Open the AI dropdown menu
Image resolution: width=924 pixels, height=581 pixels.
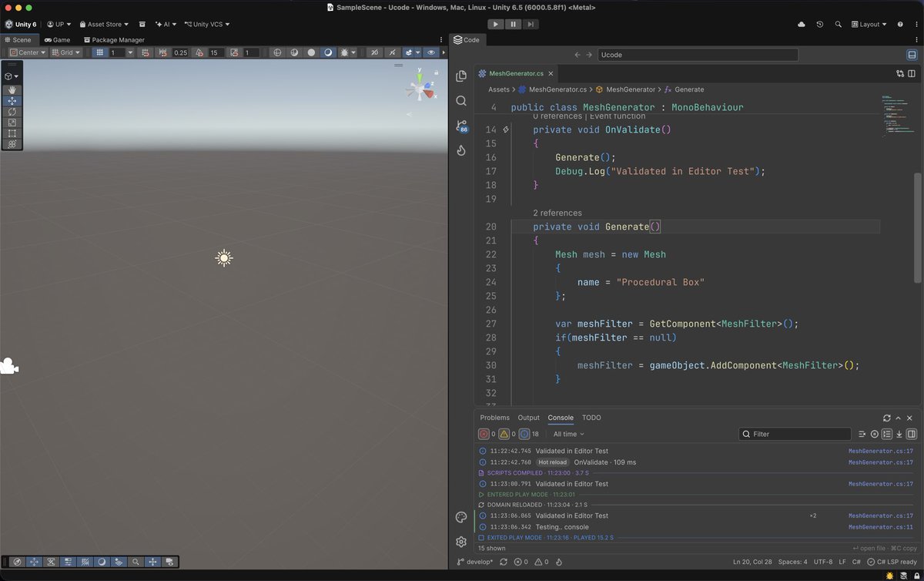164,25
